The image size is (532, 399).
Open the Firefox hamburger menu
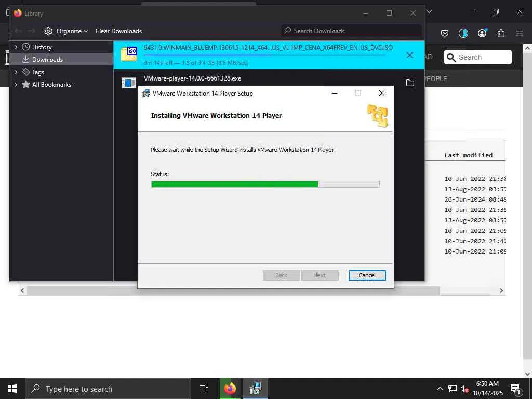520,33
